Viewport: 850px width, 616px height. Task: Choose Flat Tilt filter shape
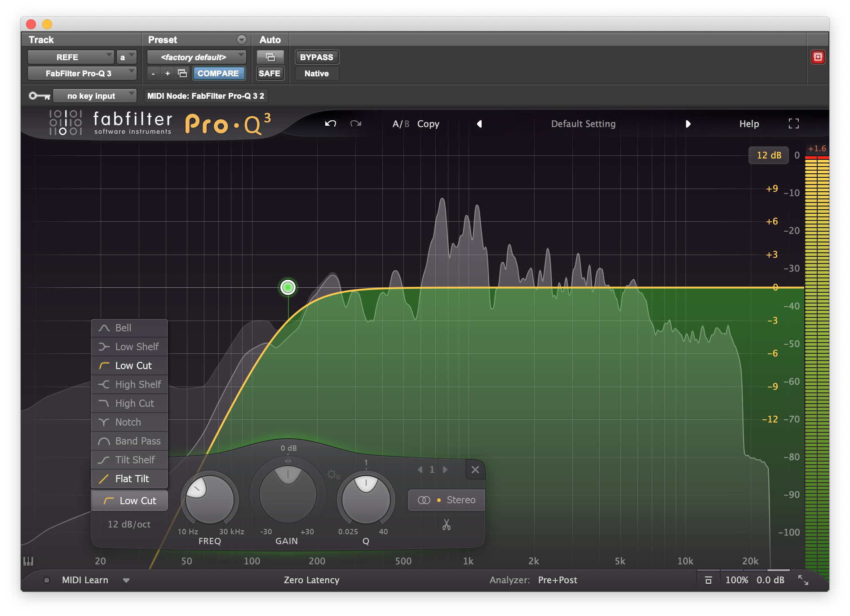tap(129, 479)
